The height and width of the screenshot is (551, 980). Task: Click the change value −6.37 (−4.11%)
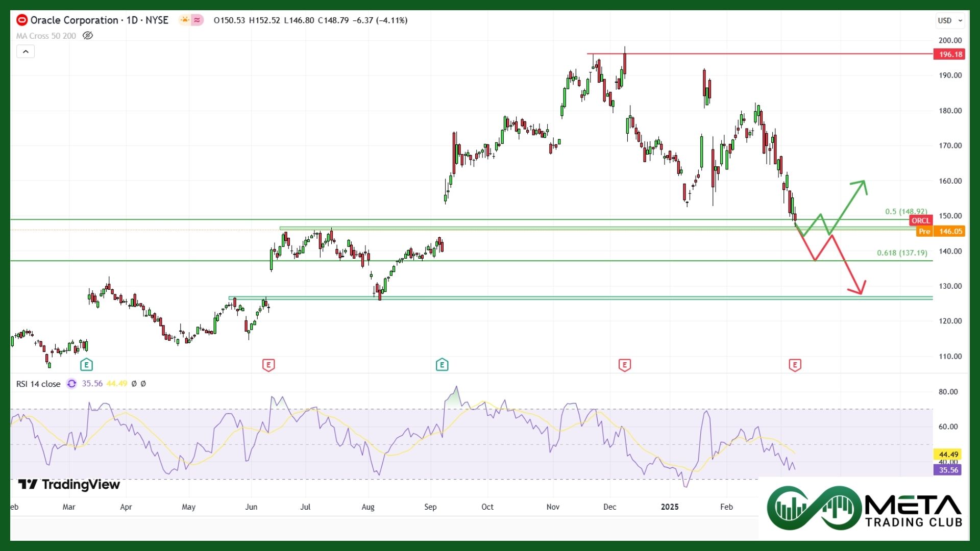click(380, 20)
